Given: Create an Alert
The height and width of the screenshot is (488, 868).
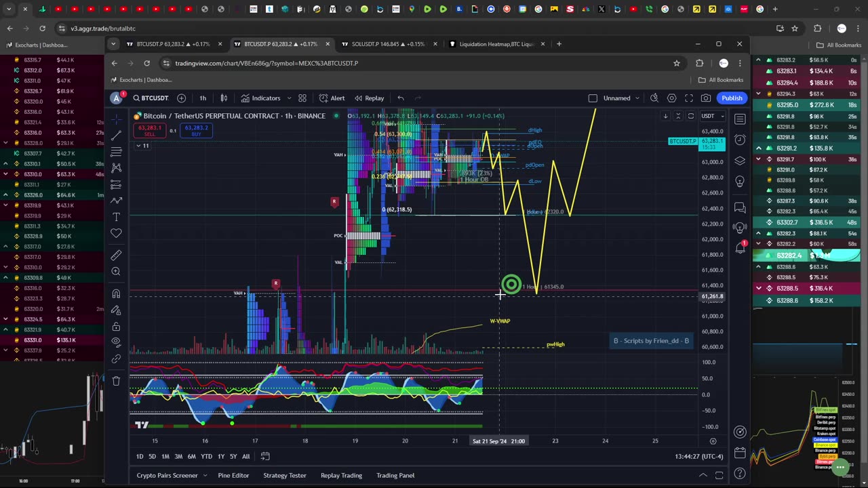Looking at the screenshot, I should (x=332, y=98).
